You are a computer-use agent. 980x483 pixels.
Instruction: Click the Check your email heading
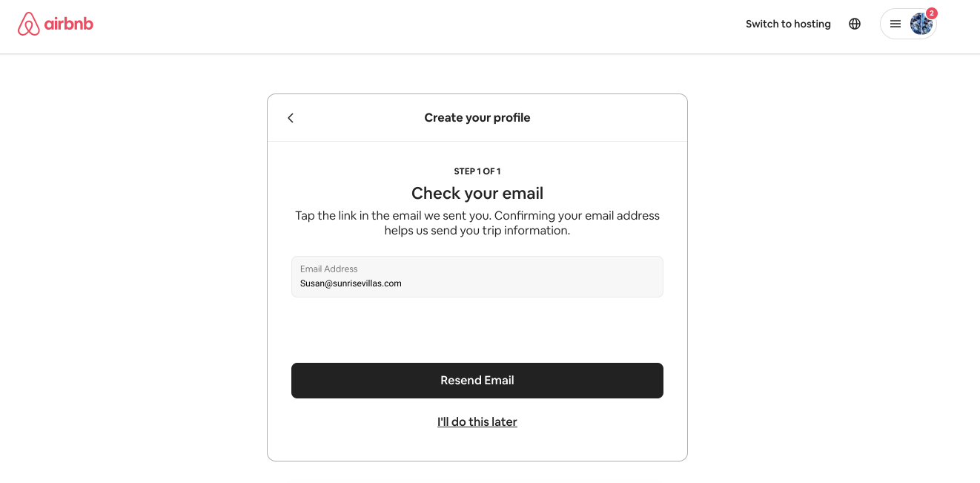tap(477, 194)
